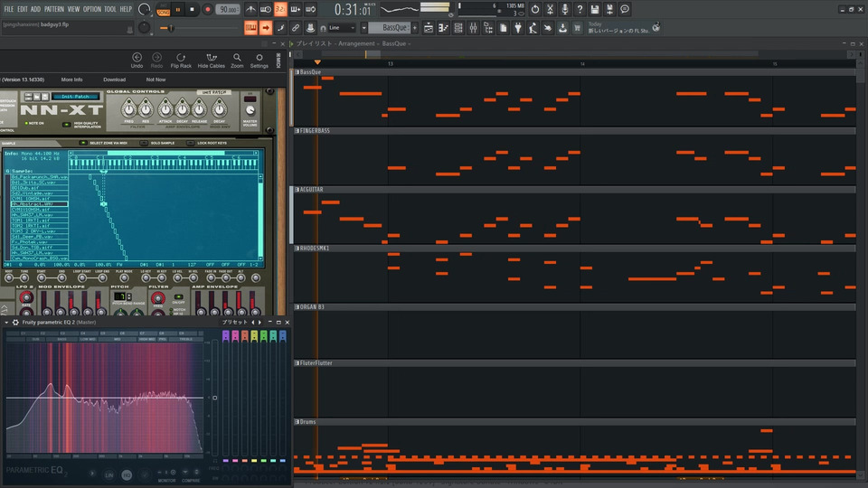Add new pattern with plus button
868x488 pixels.
415,28
